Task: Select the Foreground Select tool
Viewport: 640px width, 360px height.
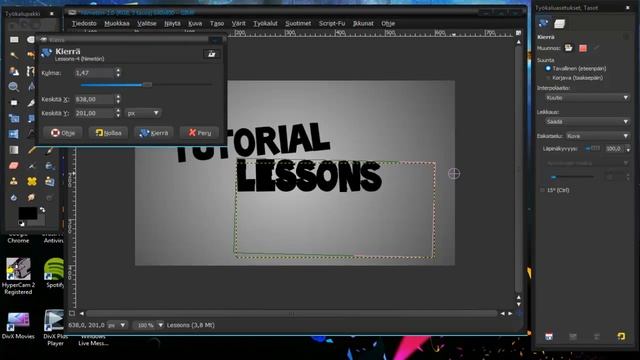Action: point(14,71)
